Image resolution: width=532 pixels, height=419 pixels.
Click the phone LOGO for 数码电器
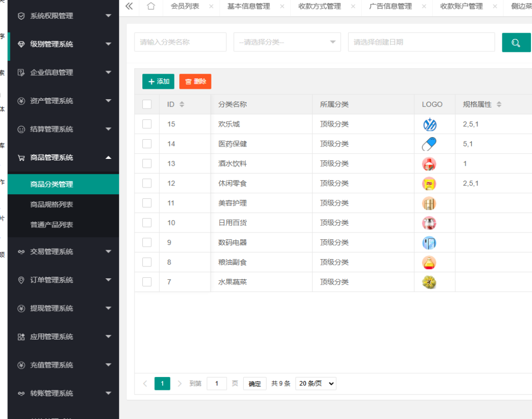tap(429, 242)
